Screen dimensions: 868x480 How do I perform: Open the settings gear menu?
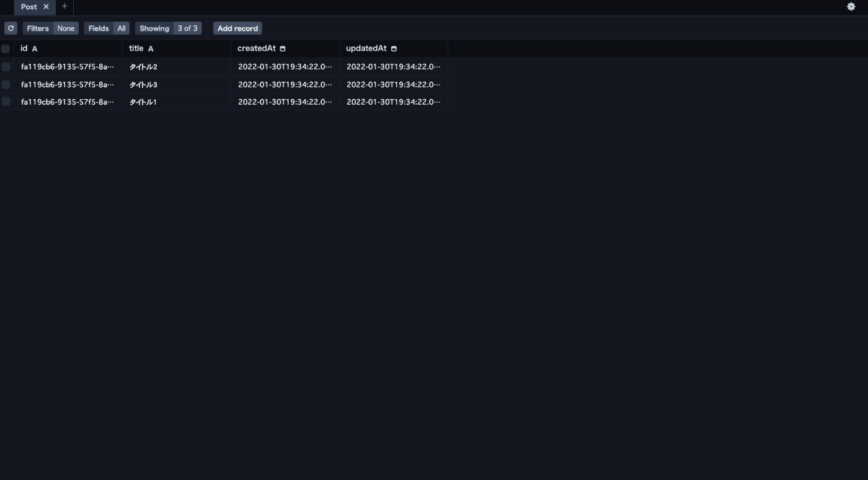click(851, 7)
